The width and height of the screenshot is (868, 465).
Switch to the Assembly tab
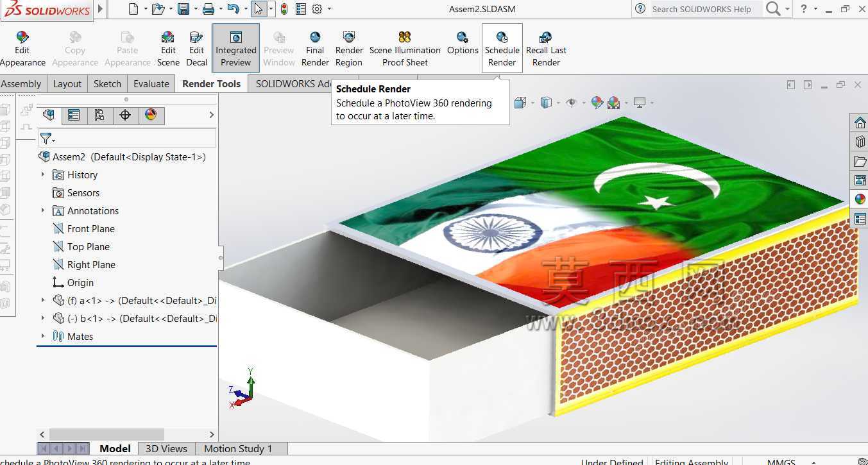21,83
